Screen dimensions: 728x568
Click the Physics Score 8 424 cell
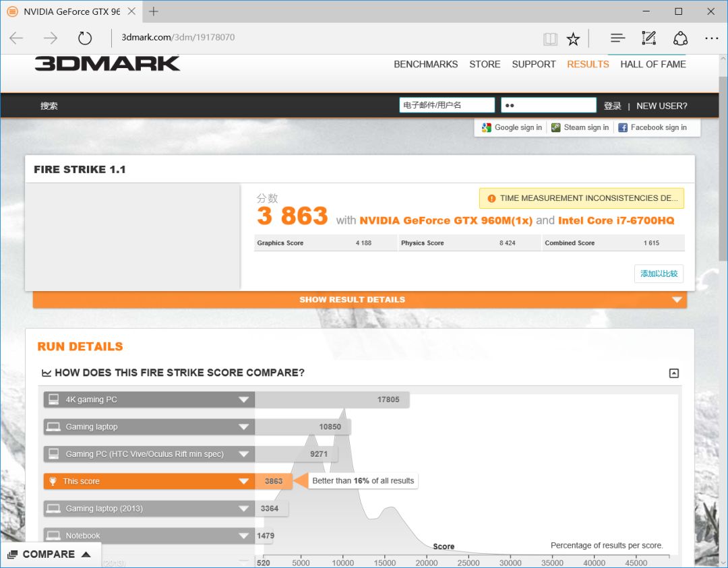pos(469,243)
